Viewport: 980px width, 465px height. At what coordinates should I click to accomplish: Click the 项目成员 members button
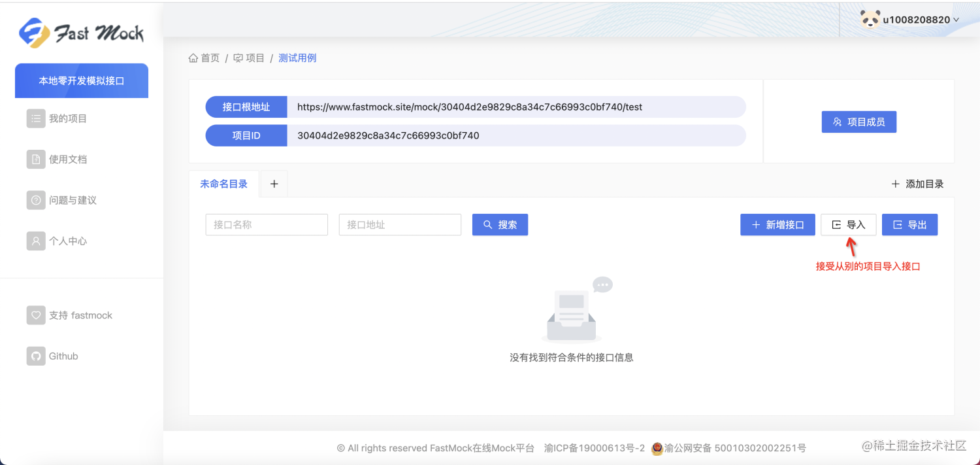858,122
